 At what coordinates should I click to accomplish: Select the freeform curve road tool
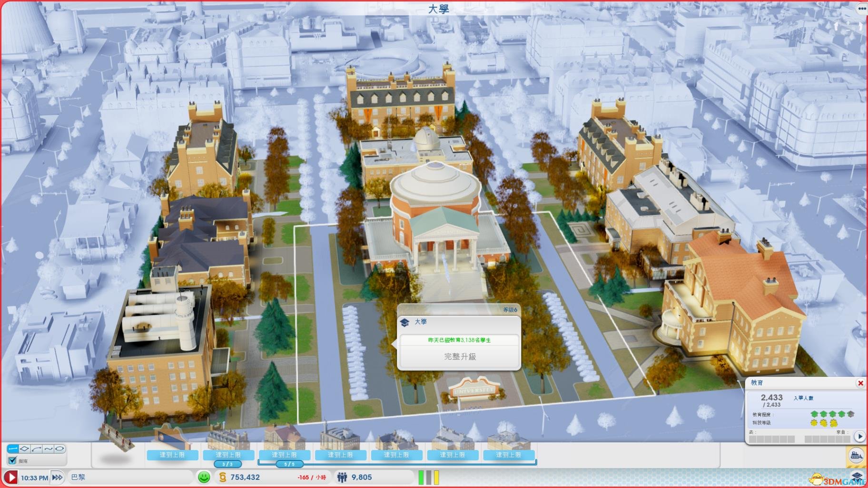pos(48,449)
